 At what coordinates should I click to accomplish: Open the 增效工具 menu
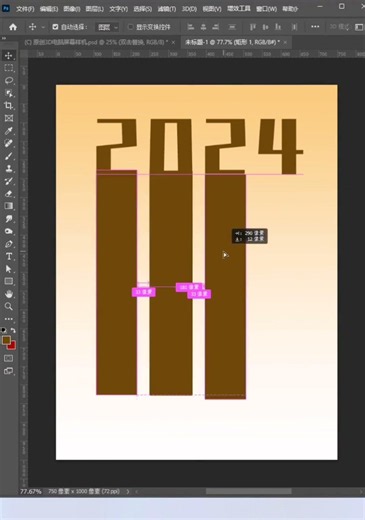tap(239, 9)
